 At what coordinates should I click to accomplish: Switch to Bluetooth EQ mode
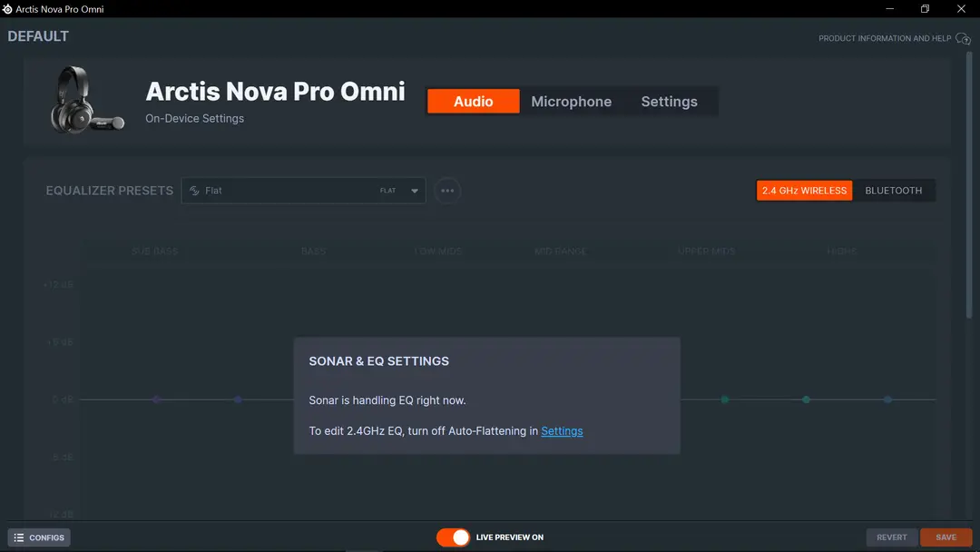pyautogui.click(x=893, y=191)
